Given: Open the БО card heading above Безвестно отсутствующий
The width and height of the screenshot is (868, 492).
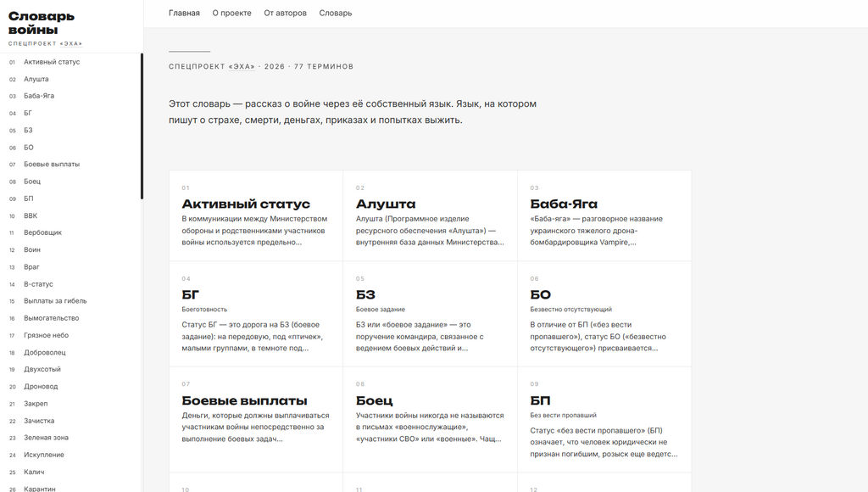Looking at the screenshot, I should [x=540, y=294].
